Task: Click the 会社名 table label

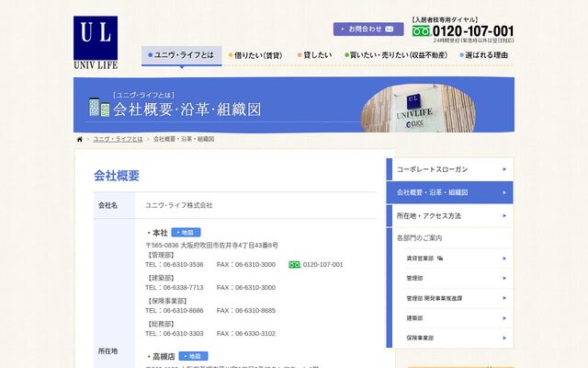Action: (x=108, y=205)
